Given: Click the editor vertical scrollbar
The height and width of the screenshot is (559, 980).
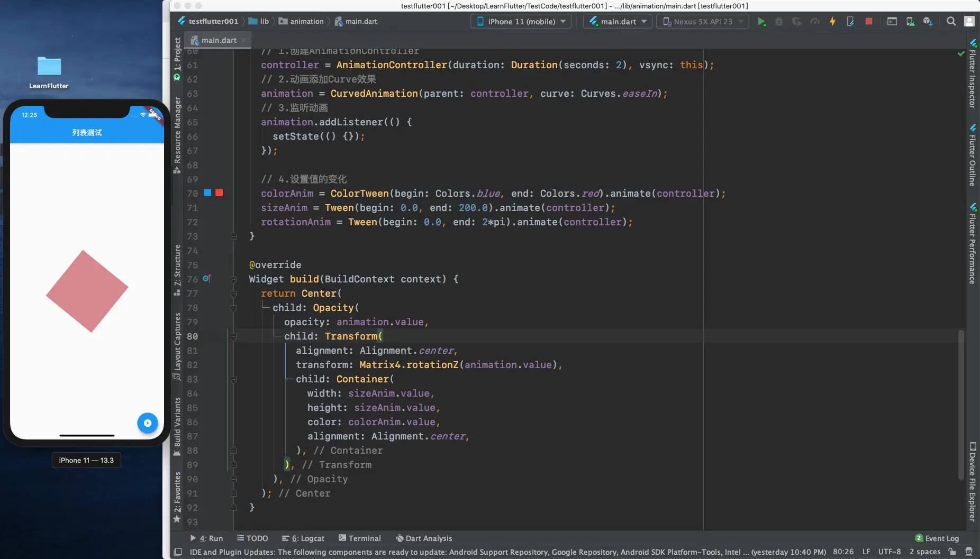Looking at the screenshot, I should pos(961,405).
